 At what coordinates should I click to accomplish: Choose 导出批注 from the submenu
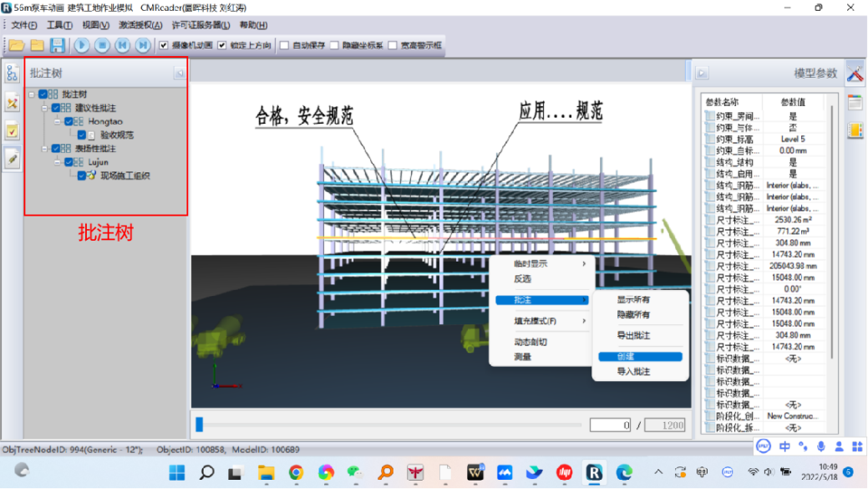pyautogui.click(x=633, y=335)
